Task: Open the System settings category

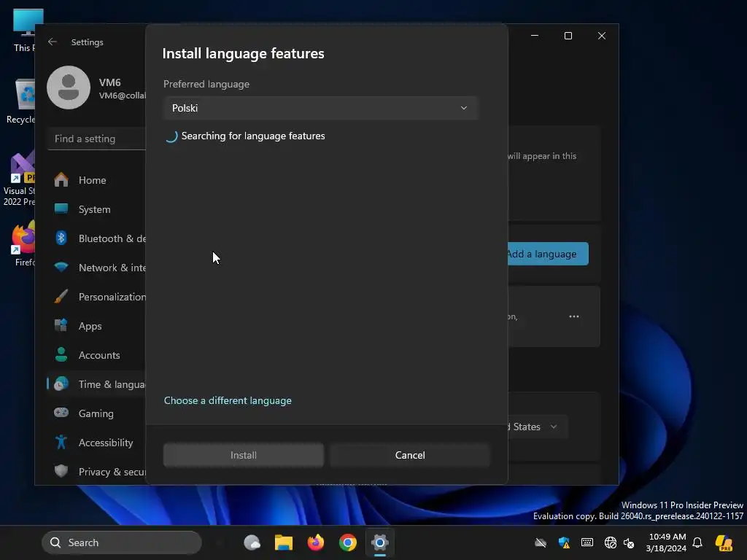Action: pos(97,209)
